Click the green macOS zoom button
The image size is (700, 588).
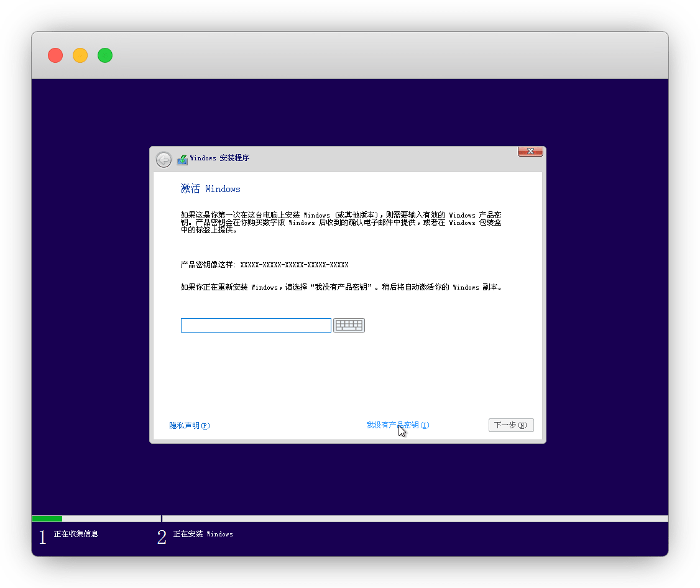point(105,55)
